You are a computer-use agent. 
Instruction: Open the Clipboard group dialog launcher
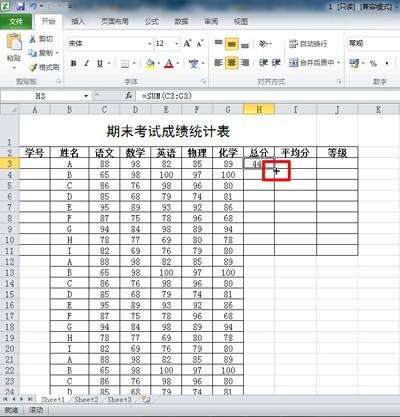[x=59, y=82]
